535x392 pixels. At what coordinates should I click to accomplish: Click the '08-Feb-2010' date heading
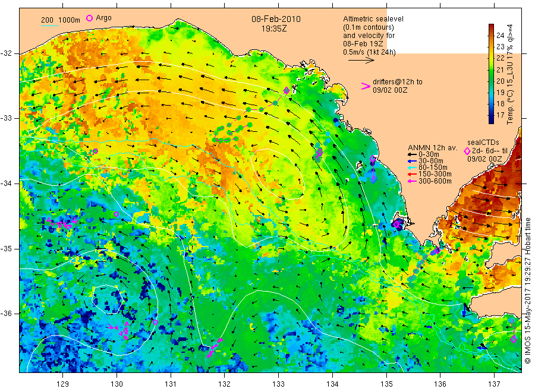click(x=276, y=19)
